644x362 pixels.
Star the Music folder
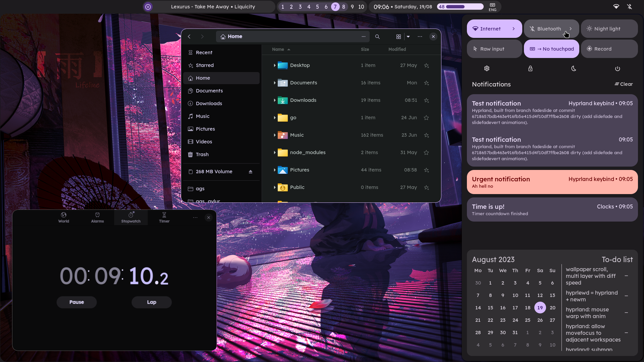pyautogui.click(x=426, y=135)
